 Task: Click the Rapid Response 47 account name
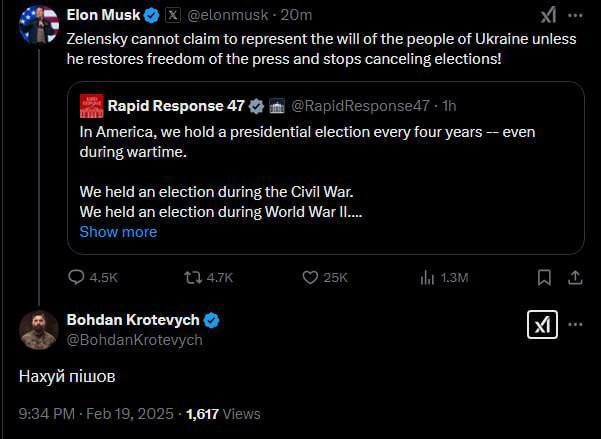coord(176,105)
